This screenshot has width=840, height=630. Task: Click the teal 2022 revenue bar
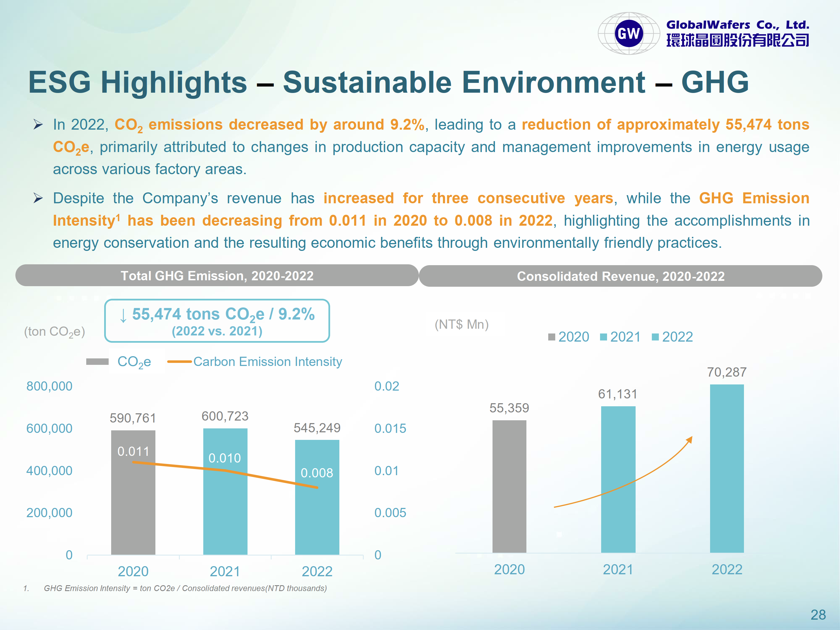(727, 469)
